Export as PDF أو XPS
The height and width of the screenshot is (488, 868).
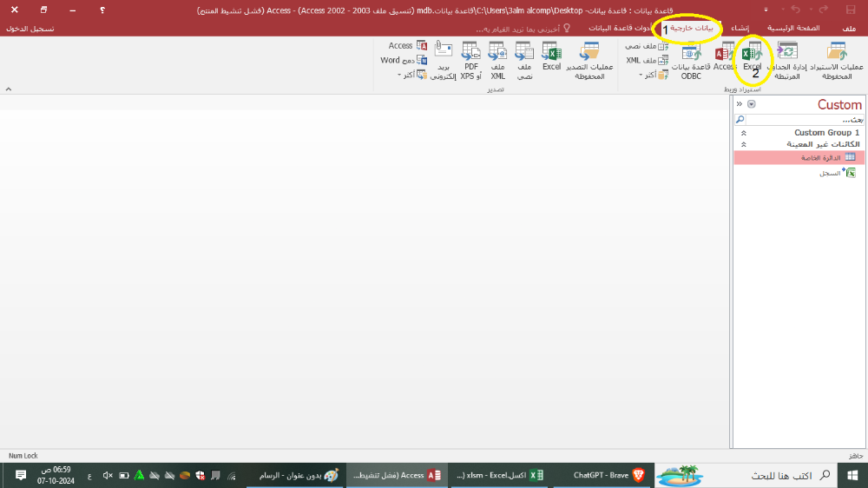[471, 61]
